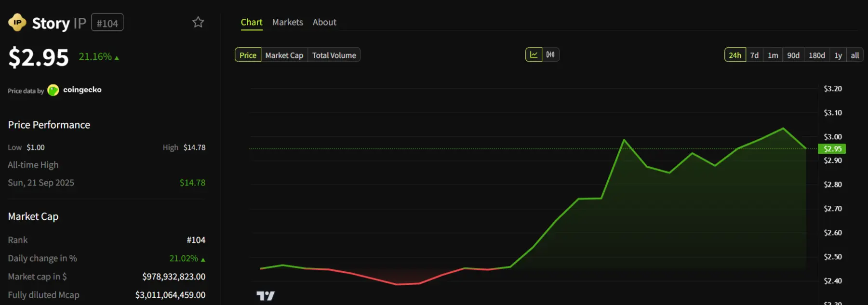This screenshot has width=868, height=305.
Task: Click the $2.40 axis label
Action: (833, 281)
